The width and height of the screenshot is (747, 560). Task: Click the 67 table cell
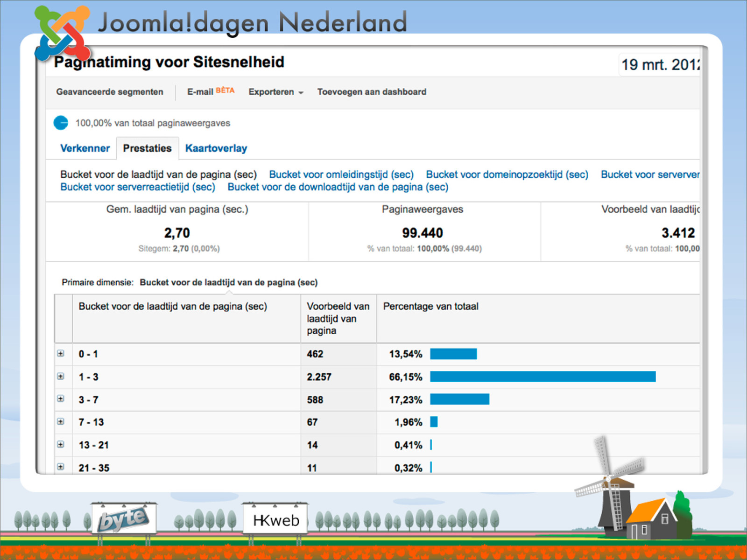pos(312,422)
